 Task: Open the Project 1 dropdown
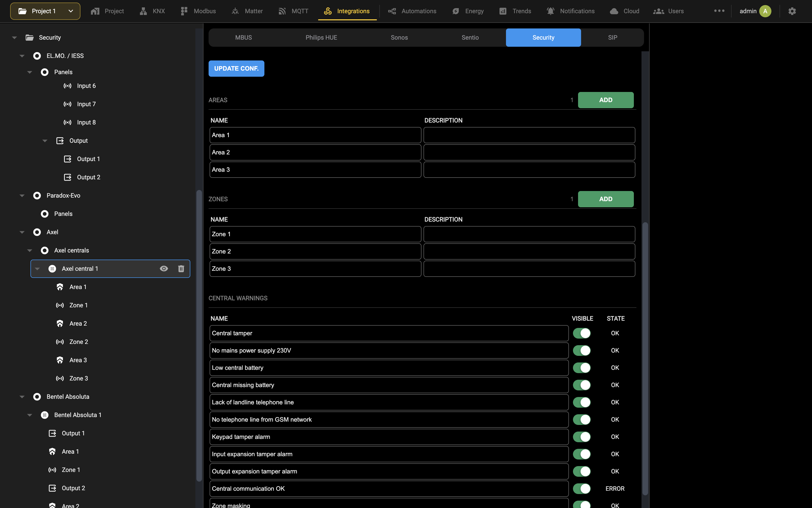pos(45,11)
